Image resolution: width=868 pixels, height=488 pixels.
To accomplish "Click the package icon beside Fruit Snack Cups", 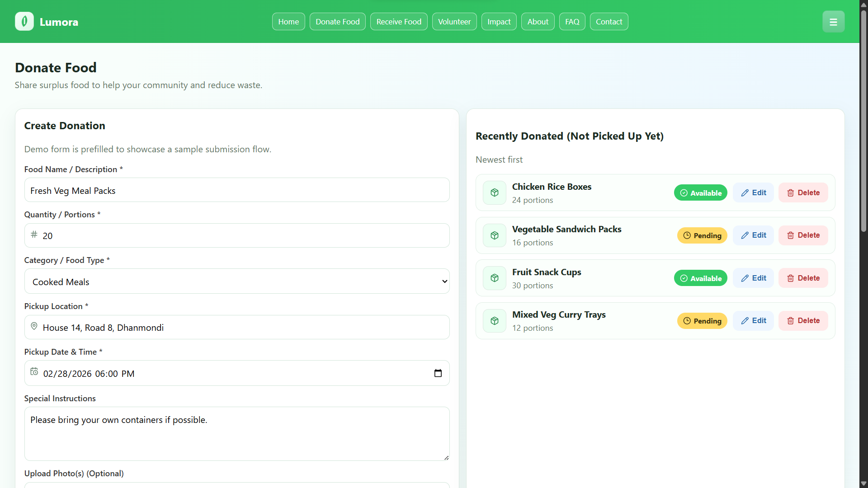I will click(495, 278).
